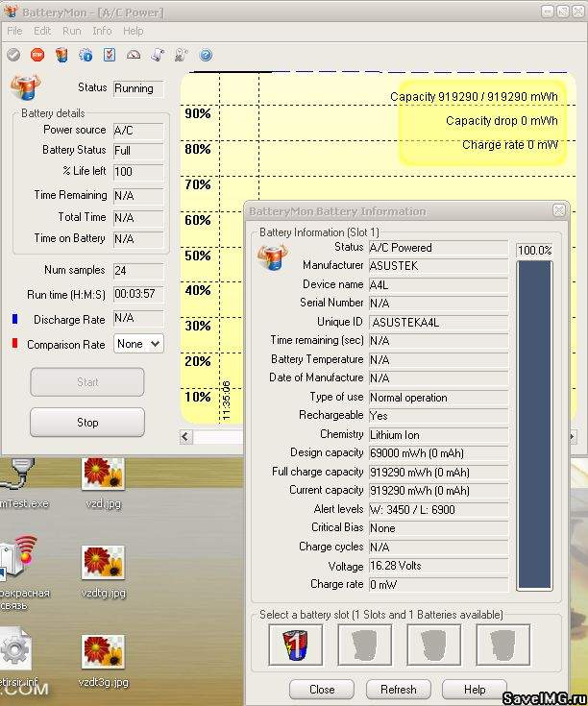This screenshot has height=706, width=588.
Task: Select the fourth greyed battery slot
Action: [x=502, y=645]
